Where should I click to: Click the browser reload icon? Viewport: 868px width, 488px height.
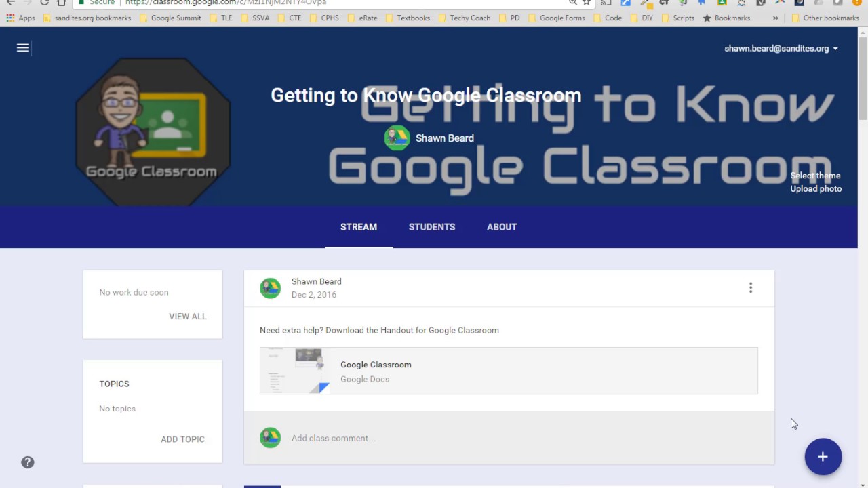(x=44, y=3)
